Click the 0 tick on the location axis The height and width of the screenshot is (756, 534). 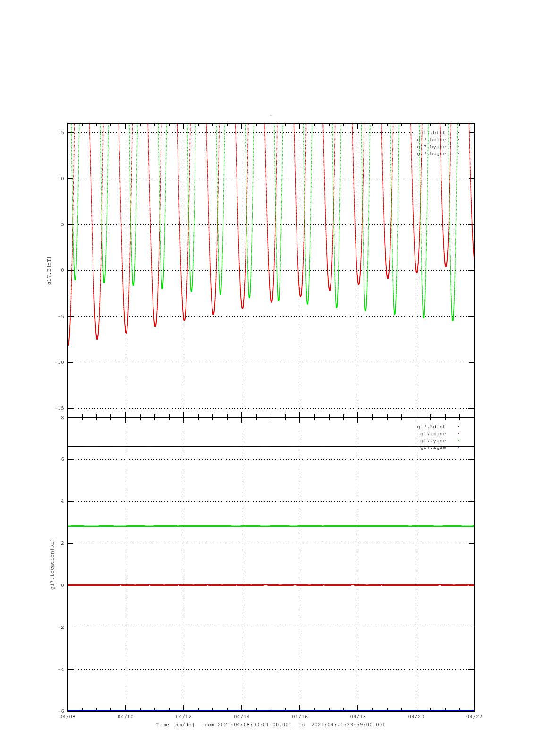(62, 585)
